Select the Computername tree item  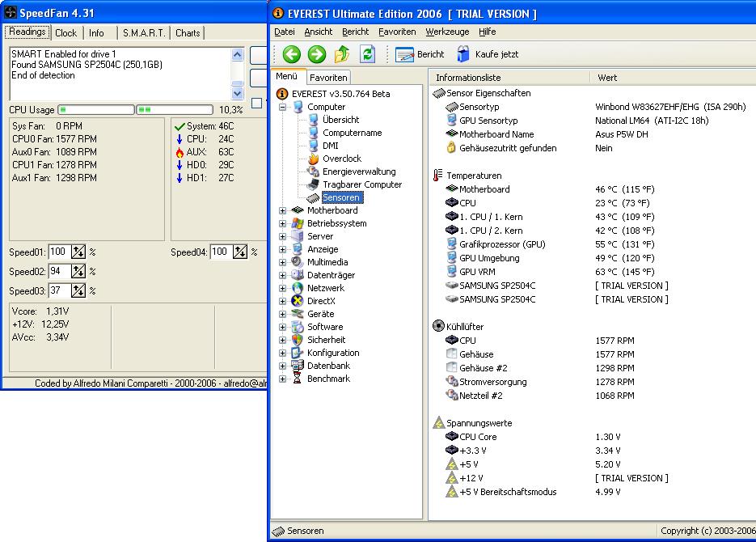coord(352,133)
